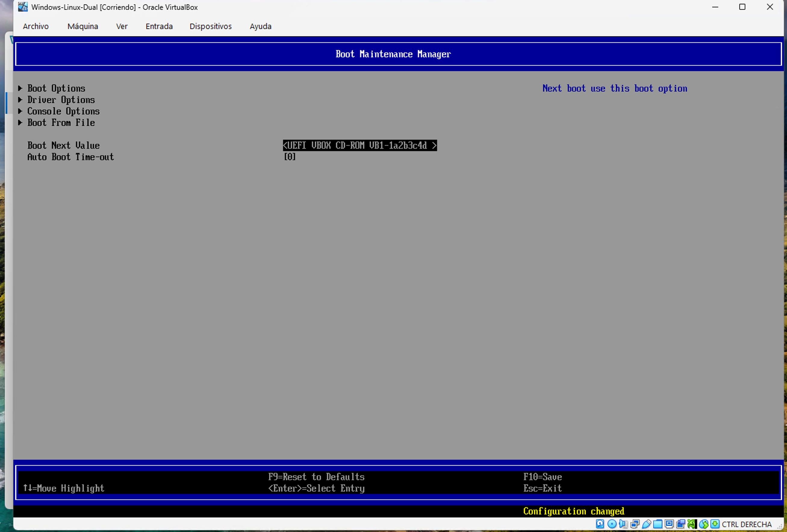The image size is (787, 532).
Task: Open the Entrada menu
Action: pos(159,26)
